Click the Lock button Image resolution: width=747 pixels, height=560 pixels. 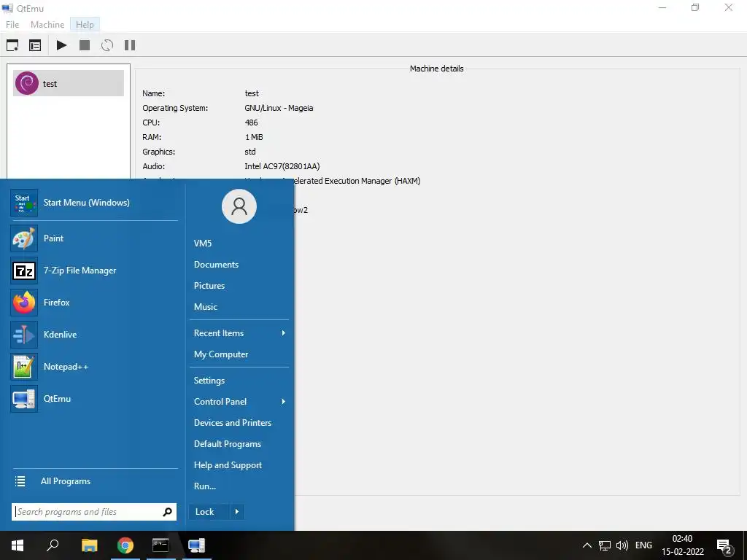[209, 512]
